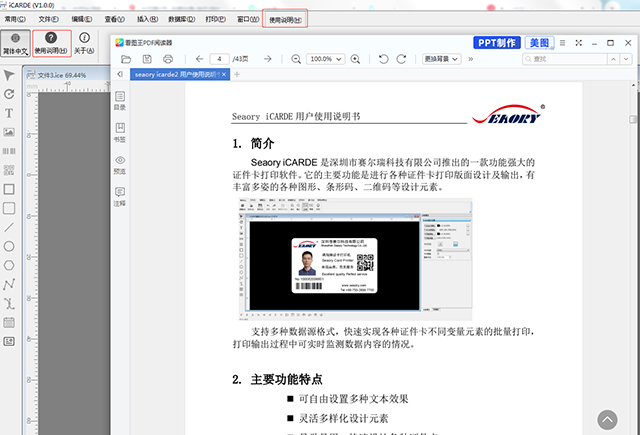Image resolution: width=640 pixels, height=435 pixels.
Task: Select the Text tool
Action: (x=9, y=113)
